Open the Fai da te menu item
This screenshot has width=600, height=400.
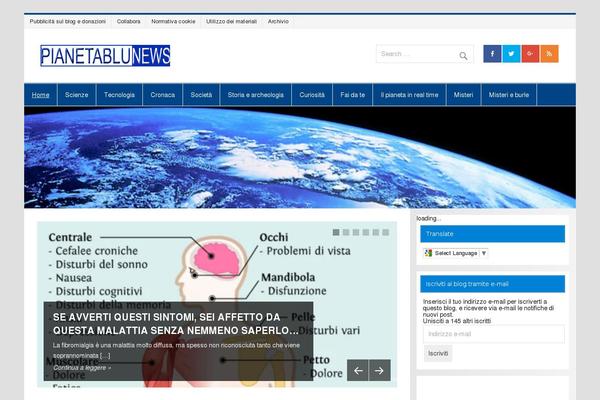[353, 95]
